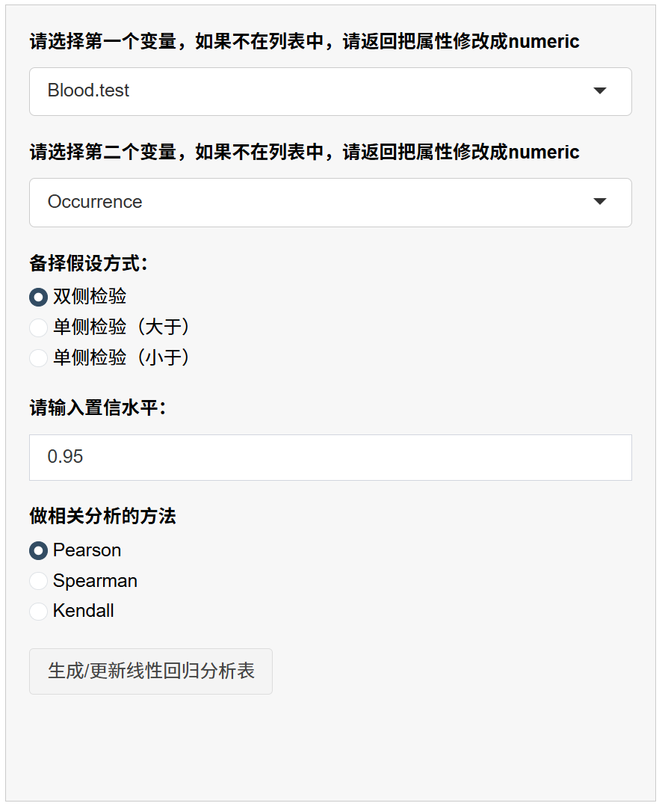This screenshot has width=668, height=812.
Task: Click the 请选择第一个变量 label text
Action: pos(103,42)
